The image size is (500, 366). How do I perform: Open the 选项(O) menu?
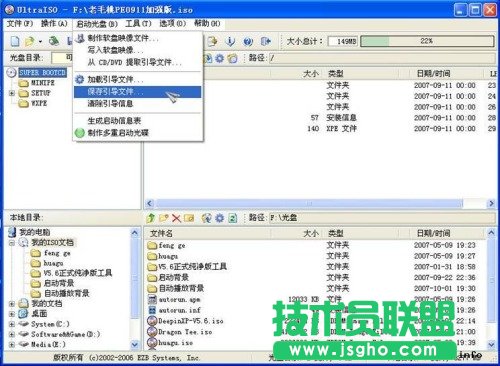(x=173, y=24)
